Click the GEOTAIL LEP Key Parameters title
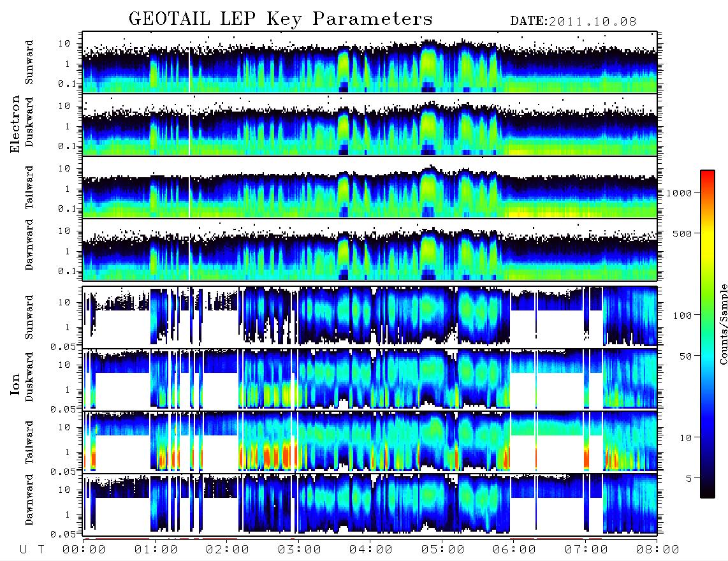This screenshot has width=728, height=561. 280,20
